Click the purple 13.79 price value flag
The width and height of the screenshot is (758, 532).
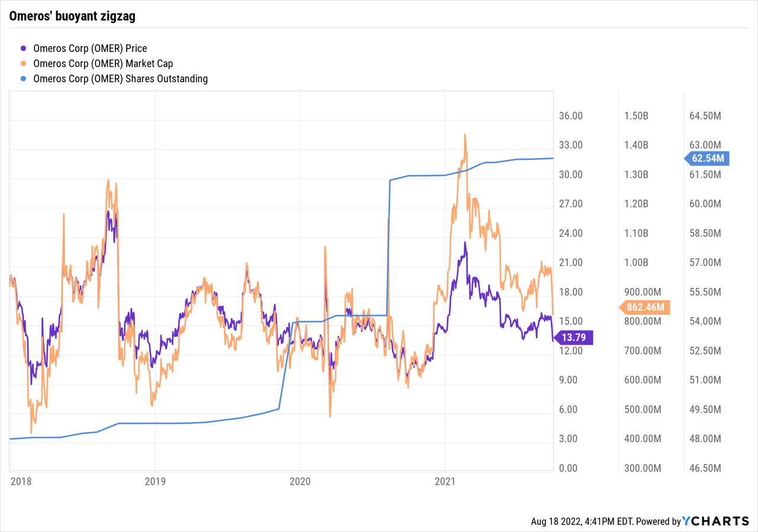573,337
